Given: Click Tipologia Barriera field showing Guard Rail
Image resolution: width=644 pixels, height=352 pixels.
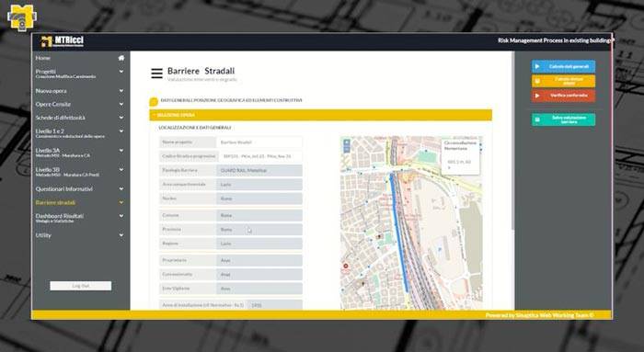Looking at the screenshot, I should (259, 170).
